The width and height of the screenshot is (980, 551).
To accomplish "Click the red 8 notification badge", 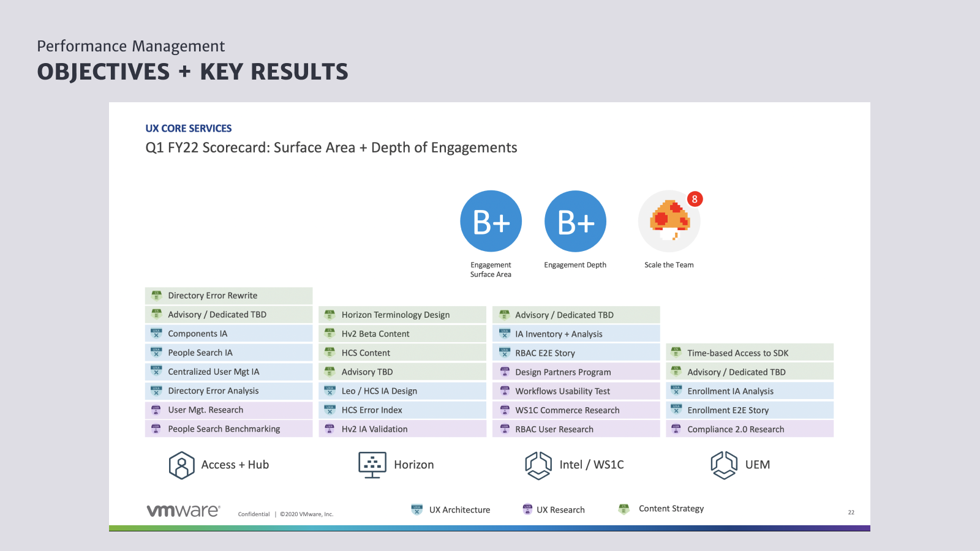I will (x=694, y=199).
